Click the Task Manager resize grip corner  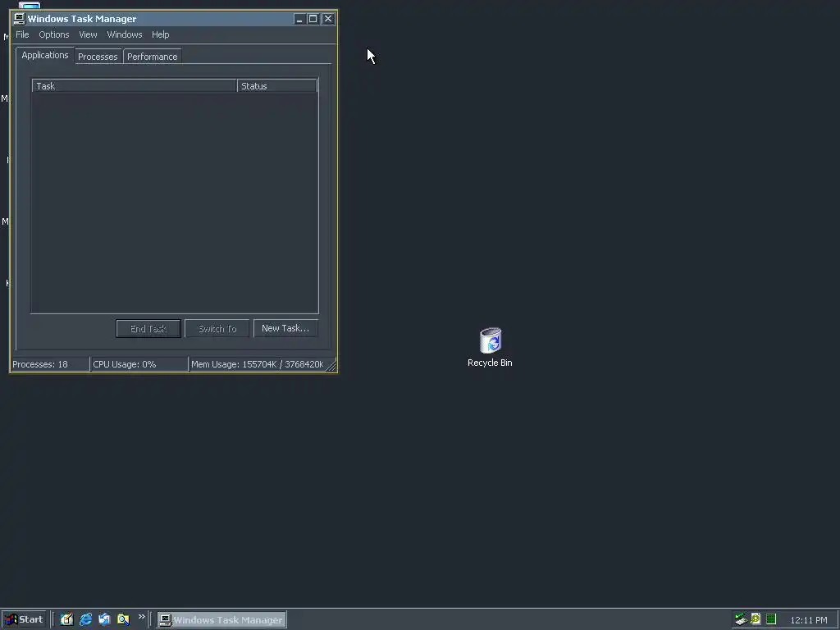click(x=331, y=366)
